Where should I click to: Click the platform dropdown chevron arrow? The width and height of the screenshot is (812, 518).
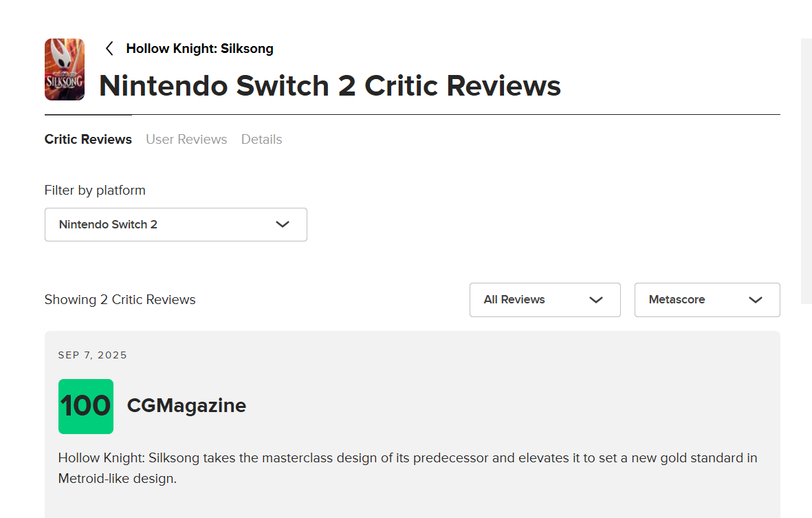[282, 225]
